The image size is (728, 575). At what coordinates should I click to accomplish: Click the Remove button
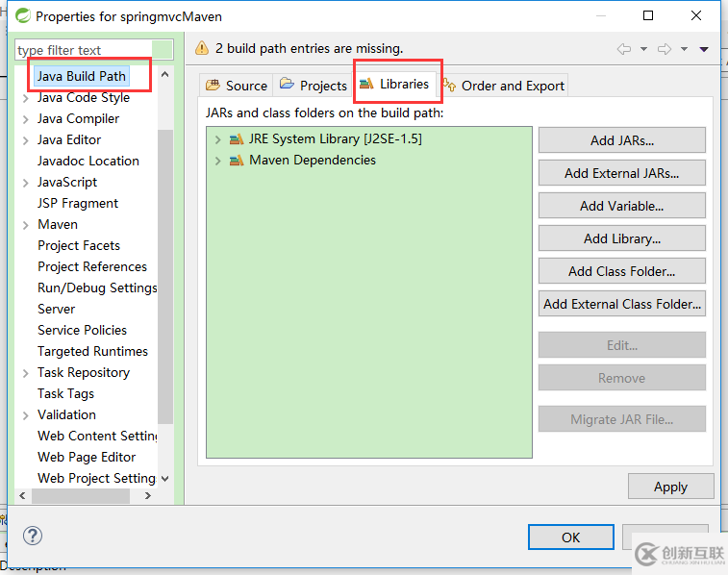point(621,378)
